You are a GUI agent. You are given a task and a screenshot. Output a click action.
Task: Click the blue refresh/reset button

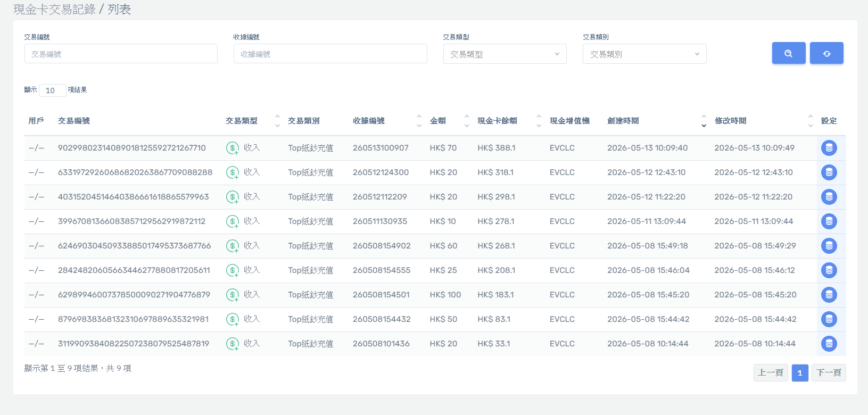click(x=826, y=53)
